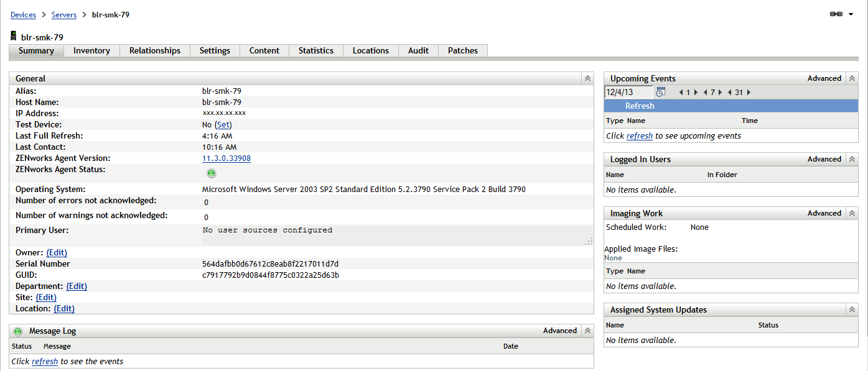The height and width of the screenshot is (371, 868).
Task: Collapse the General panel
Action: 587,78
